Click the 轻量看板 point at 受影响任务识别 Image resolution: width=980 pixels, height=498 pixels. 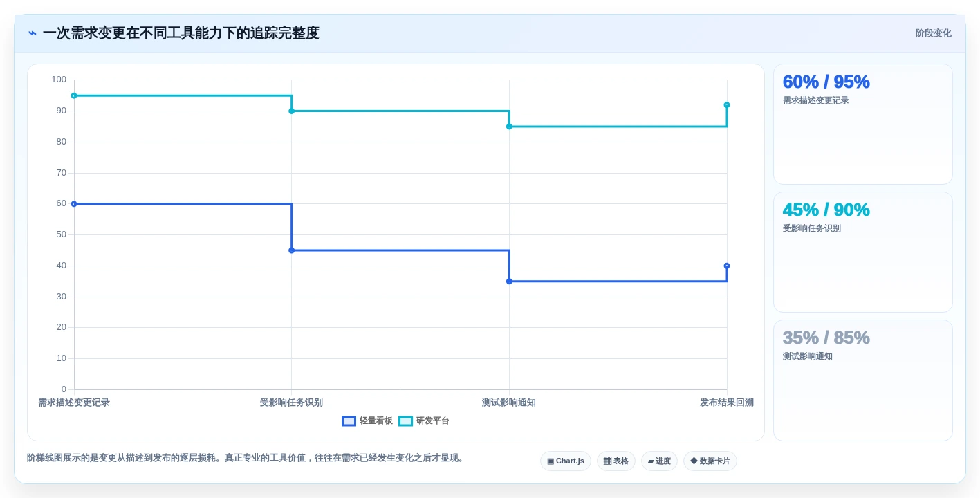pyautogui.click(x=291, y=250)
